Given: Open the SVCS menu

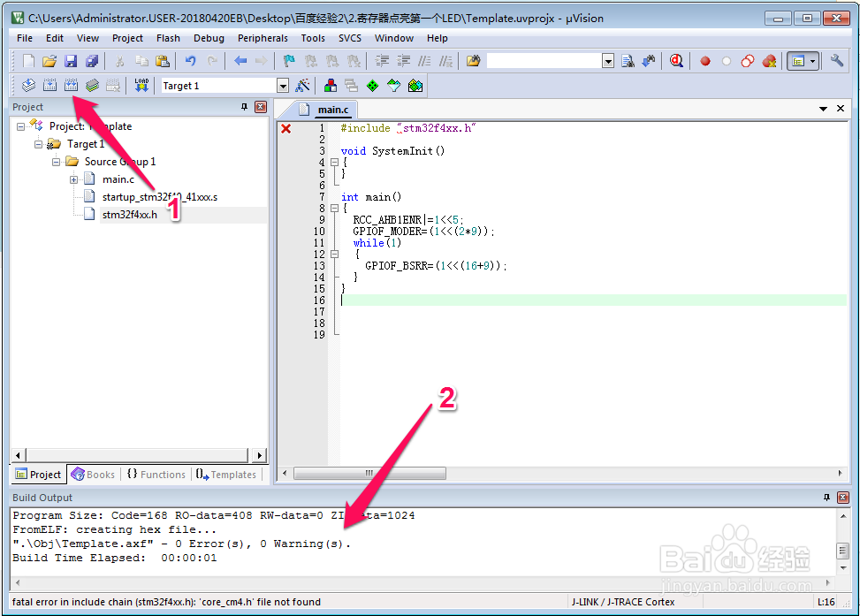Looking at the screenshot, I should coord(350,38).
